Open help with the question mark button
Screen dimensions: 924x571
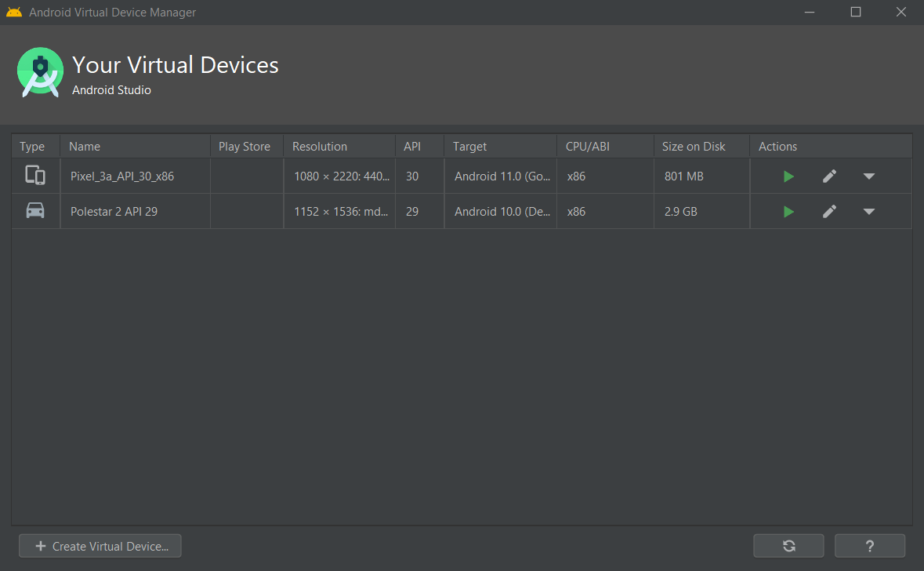coord(870,546)
